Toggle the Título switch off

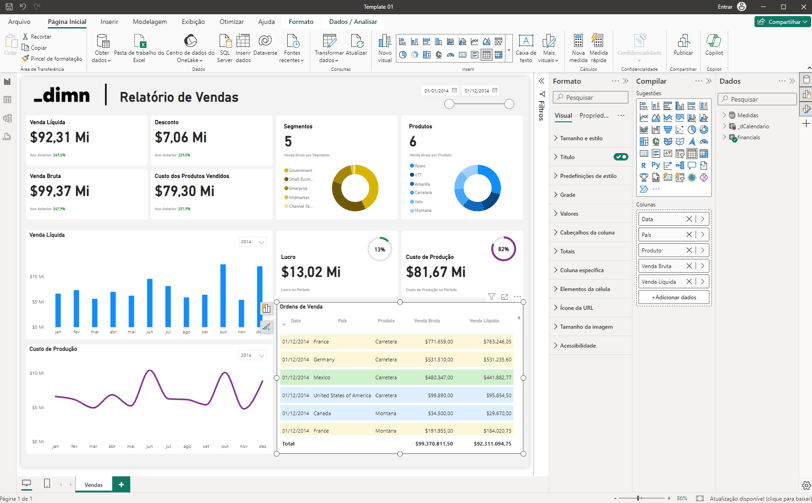tap(621, 157)
